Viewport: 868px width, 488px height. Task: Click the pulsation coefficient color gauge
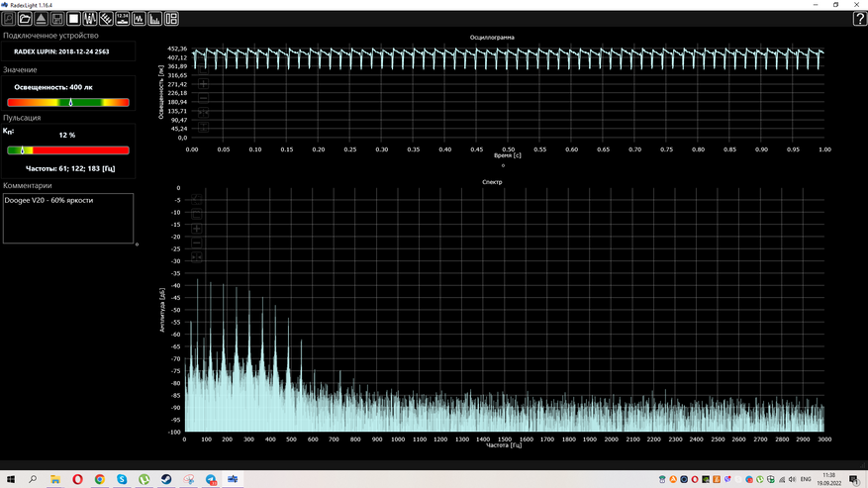pos(68,150)
